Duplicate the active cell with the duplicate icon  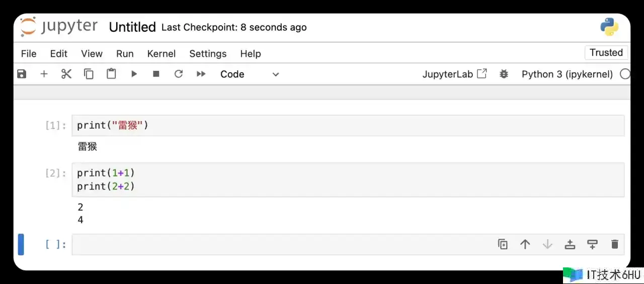point(503,244)
